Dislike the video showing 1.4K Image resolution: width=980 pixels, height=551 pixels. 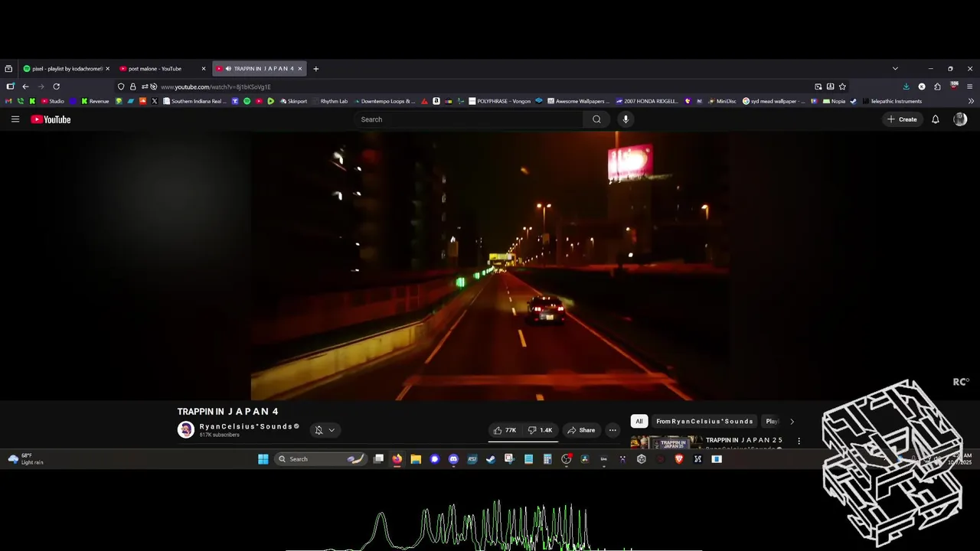click(x=541, y=430)
